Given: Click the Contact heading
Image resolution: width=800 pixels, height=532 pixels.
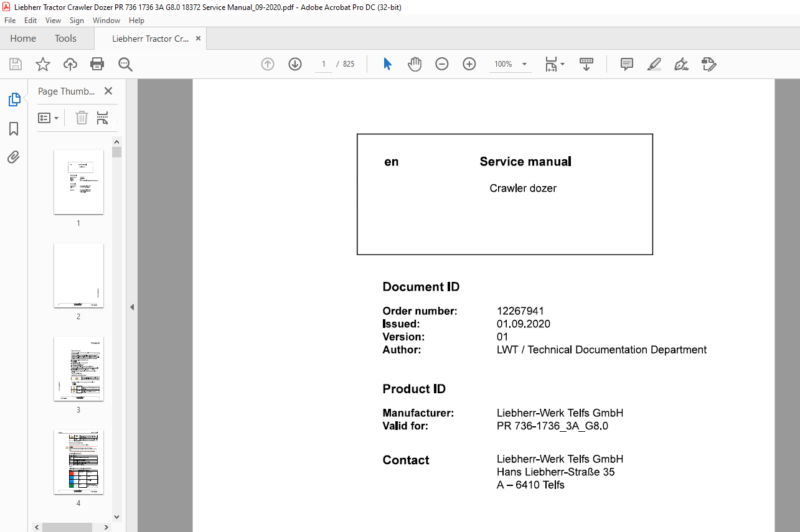Looking at the screenshot, I should (x=406, y=460).
